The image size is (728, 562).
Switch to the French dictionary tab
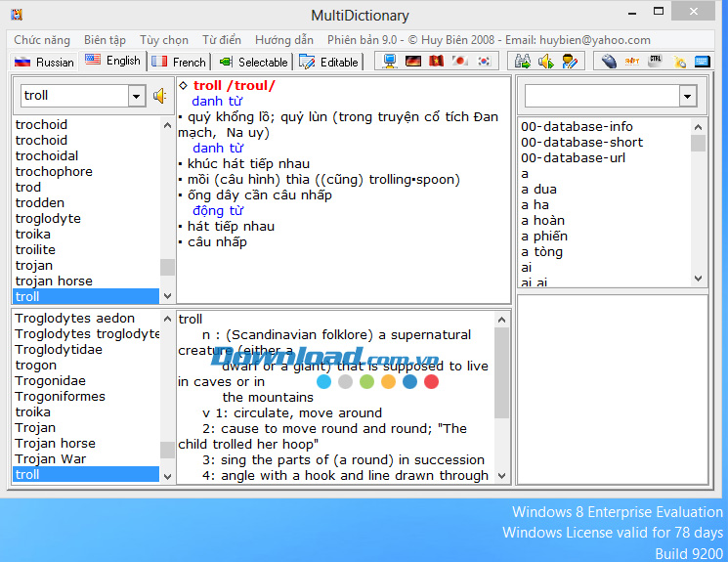coord(179,63)
